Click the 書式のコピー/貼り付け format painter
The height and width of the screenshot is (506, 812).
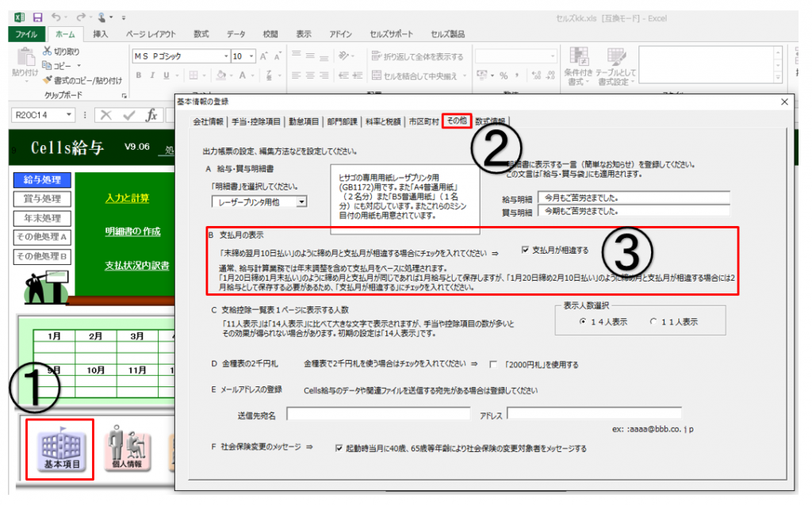tap(48, 80)
